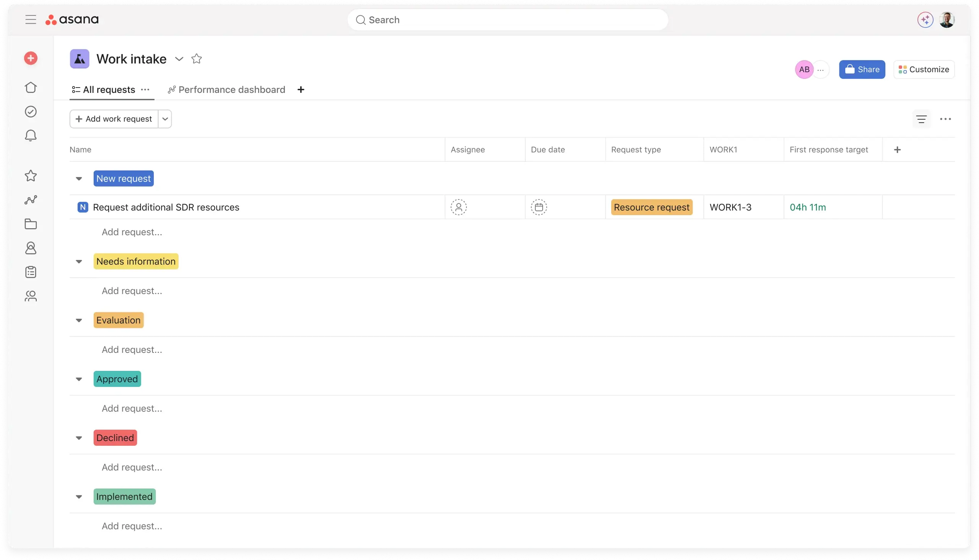Open the filter options icon in toolbar

pos(921,119)
